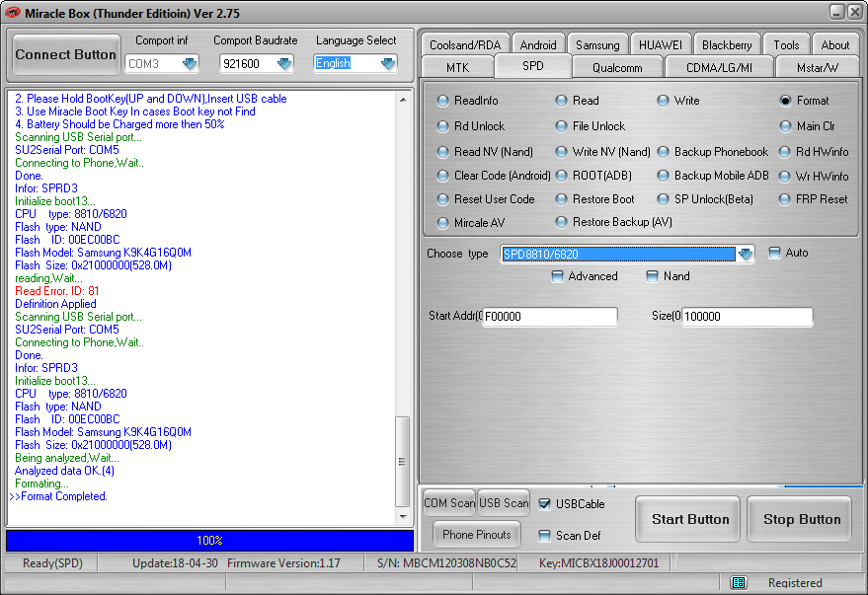Click the Start Addr input field
Viewport: 868px width, 595px height.
tap(550, 317)
